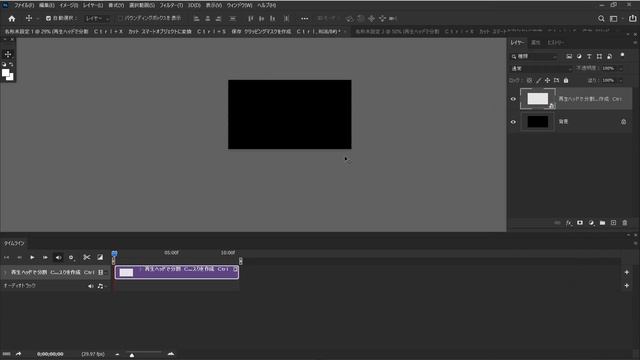Open the ヘルプ menu
The image size is (640, 360).
click(267, 5)
